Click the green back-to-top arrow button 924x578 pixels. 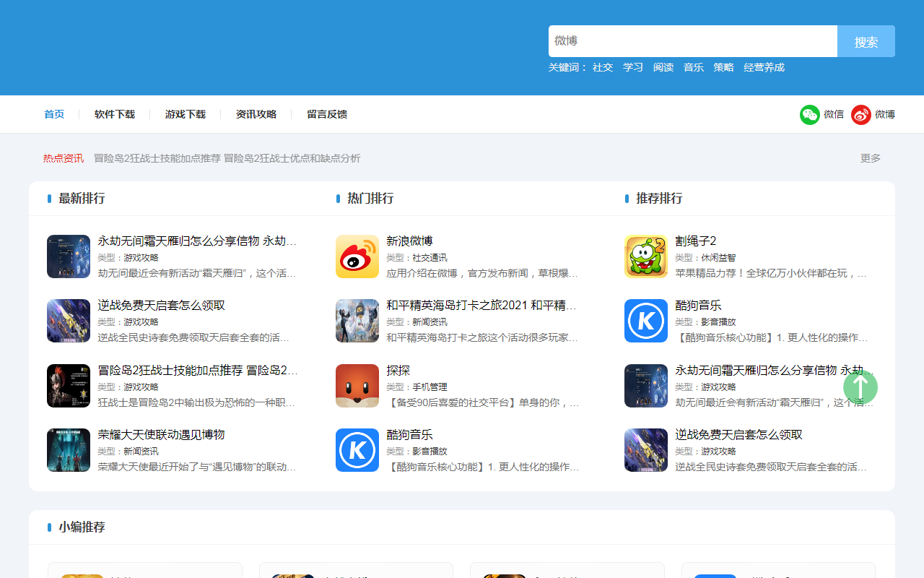click(x=860, y=387)
